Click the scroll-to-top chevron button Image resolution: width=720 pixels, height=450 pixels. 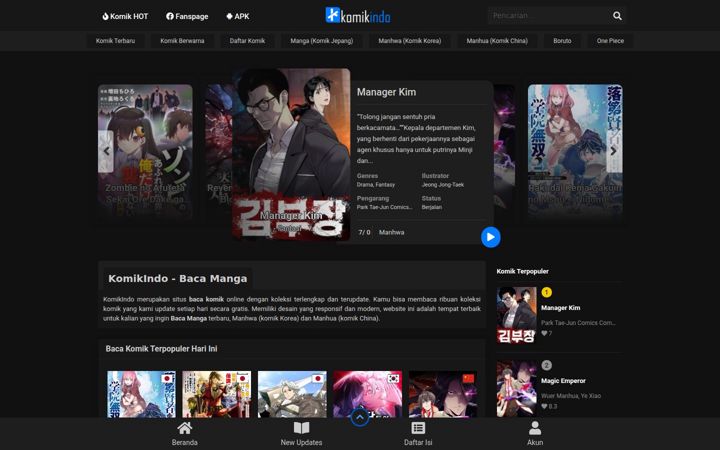pos(360,417)
